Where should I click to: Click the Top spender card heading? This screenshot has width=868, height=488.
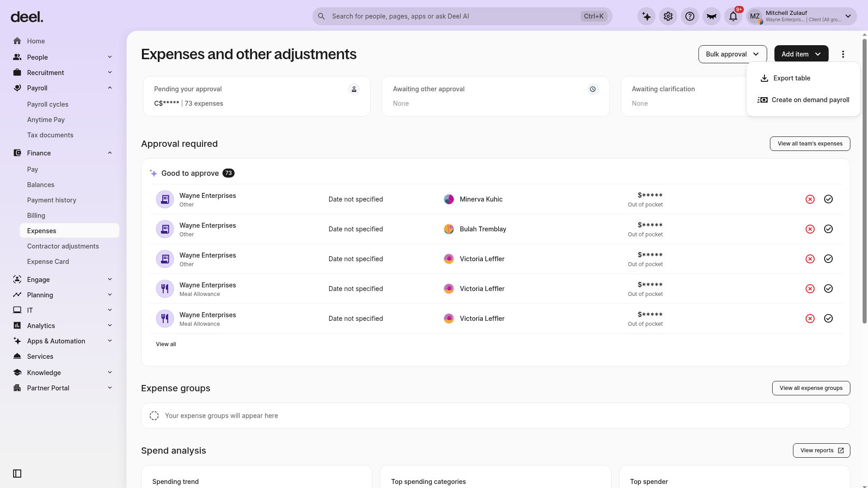pyautogui.click(x=649, y=482)
